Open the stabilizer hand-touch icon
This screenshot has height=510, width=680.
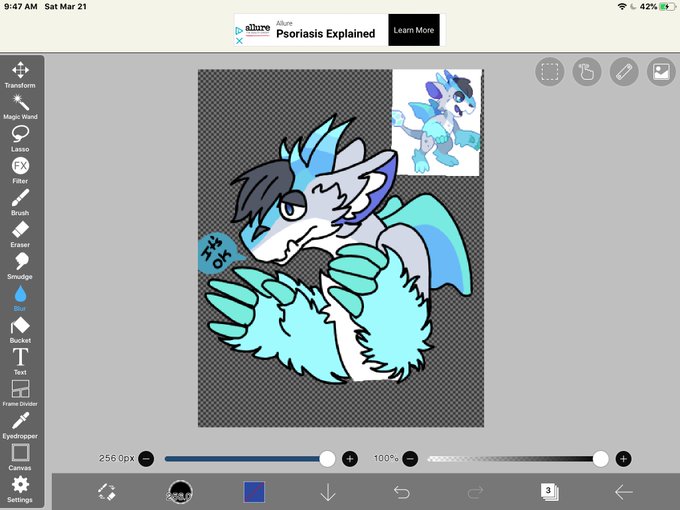[x=587, y=72]
